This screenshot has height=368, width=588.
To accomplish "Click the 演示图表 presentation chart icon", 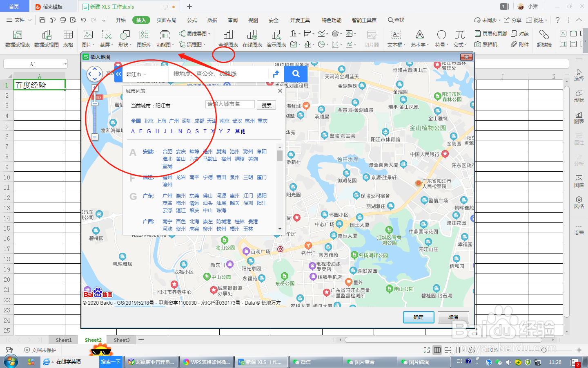I will coord(276,35).
